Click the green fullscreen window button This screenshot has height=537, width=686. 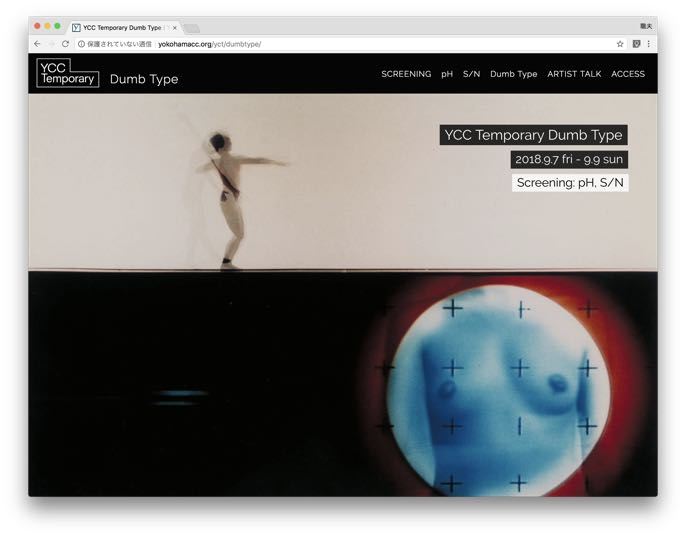tap(57, 26)
